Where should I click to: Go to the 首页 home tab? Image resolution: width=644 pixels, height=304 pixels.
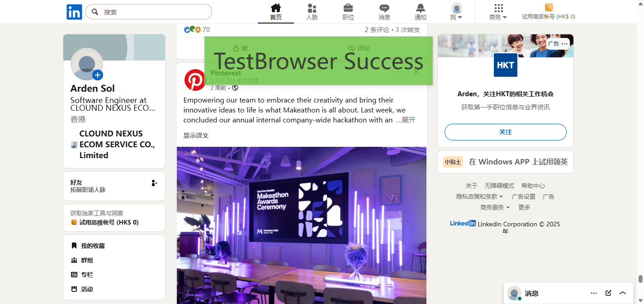click(275, 12)
